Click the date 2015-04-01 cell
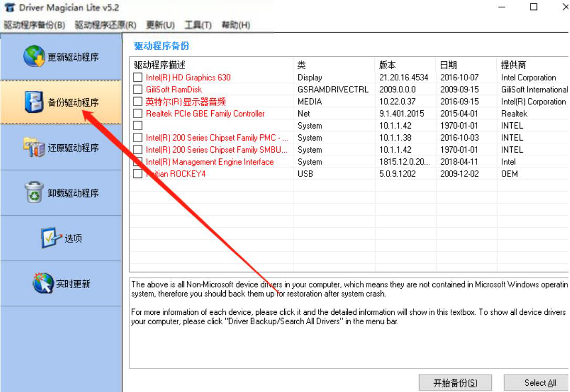Viewport: 570px width, 392px height. point(459,113)
